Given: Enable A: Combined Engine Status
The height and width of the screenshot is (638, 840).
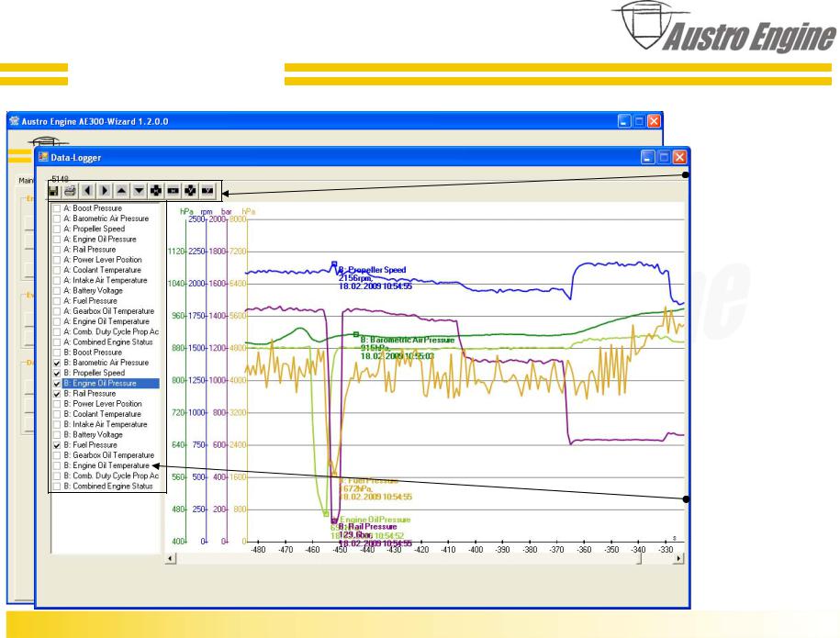Looking at the screenshot, I should (x=57, y=342).
